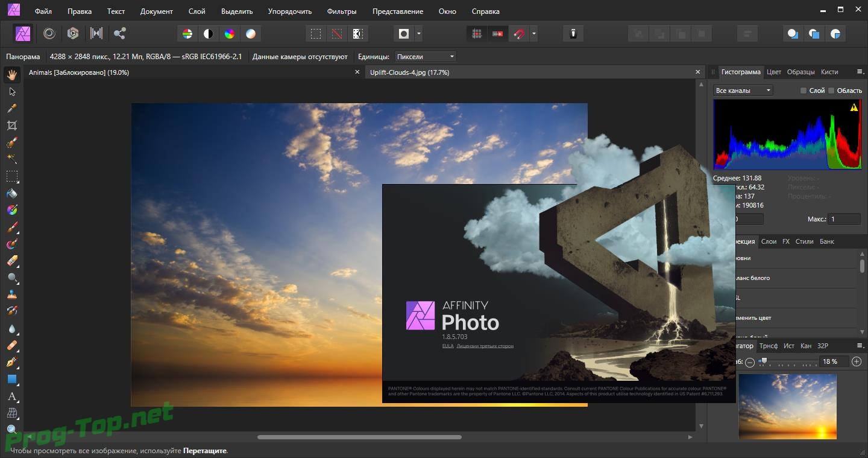
Task: Open the EULA link on splash screen
Action: coord(447,346)
